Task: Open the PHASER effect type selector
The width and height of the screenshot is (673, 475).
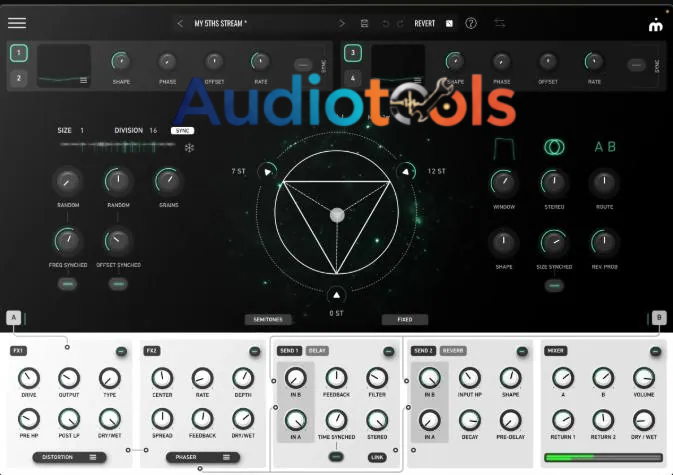Action: point(203,457)
